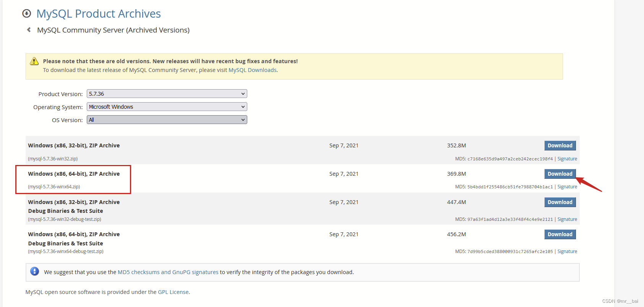Screen dimensions: 644x307
Task: Click the Operating System label
Action: coord(58,107)
